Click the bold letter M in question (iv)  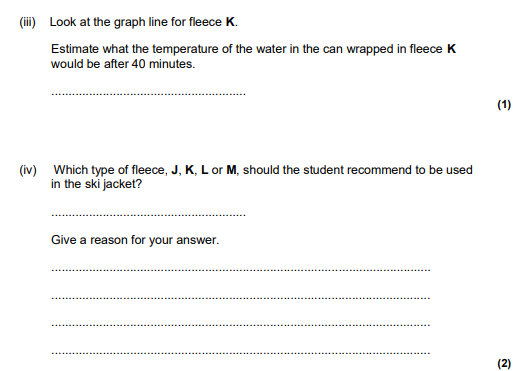(x=231, y=170)
